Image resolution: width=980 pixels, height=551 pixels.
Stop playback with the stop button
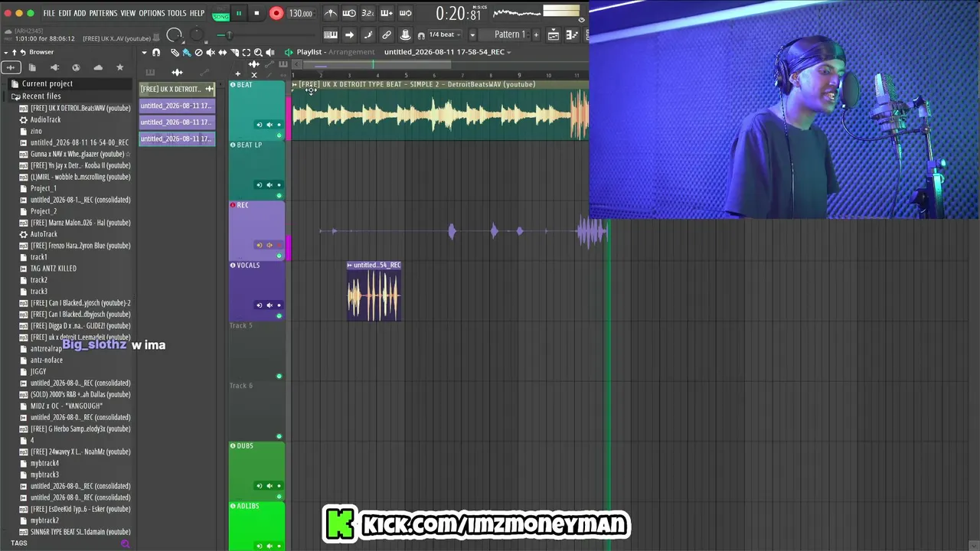256,13
